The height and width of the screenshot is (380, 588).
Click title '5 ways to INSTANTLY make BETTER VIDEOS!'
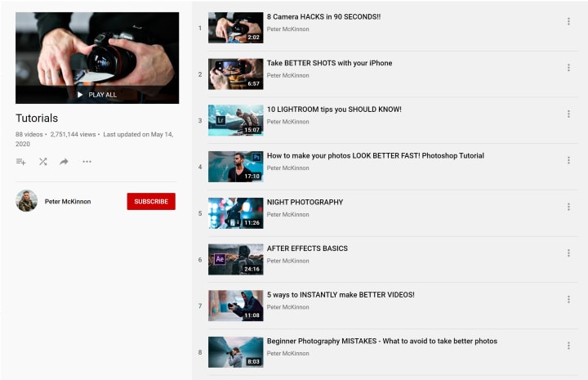[x=341, y=295]
